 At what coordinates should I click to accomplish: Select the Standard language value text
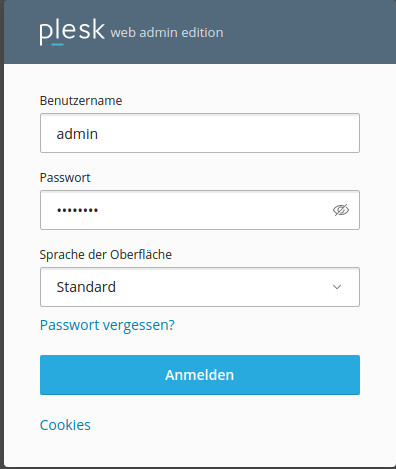pyautogui.click(x=86, y=287)
